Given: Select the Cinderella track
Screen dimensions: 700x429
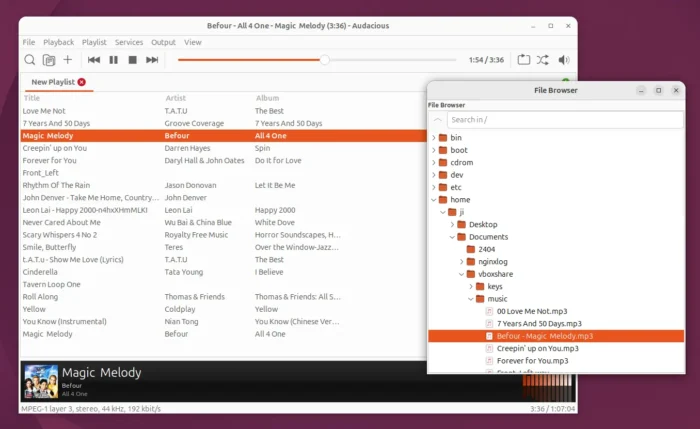Looking at the screenshot, I should (x=223, y=272).
